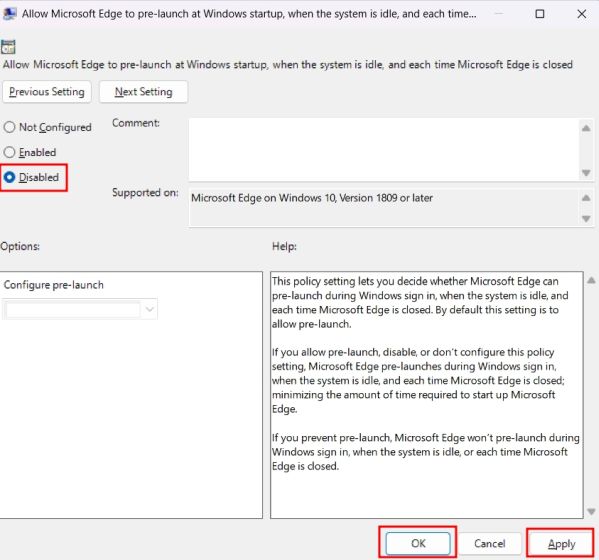Click the 'Comment:' label
The image size is (599, 560).
136,123
